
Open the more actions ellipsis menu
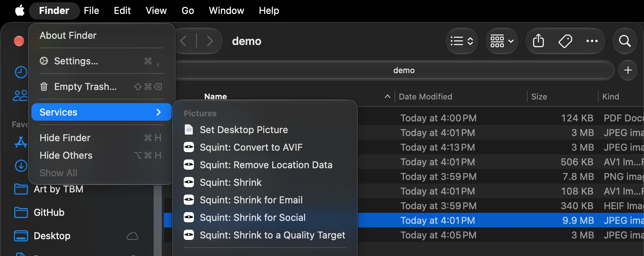[x=592, y=41]
